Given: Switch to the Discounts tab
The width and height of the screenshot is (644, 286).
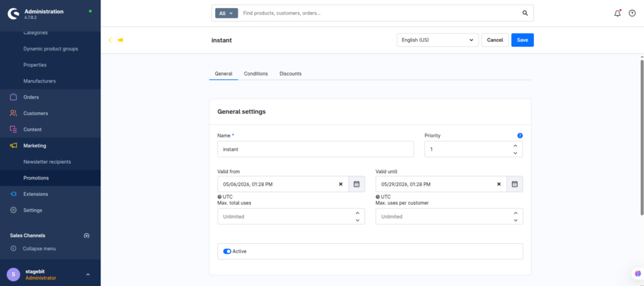Looking at the screenshot, I should coord(291,74).
